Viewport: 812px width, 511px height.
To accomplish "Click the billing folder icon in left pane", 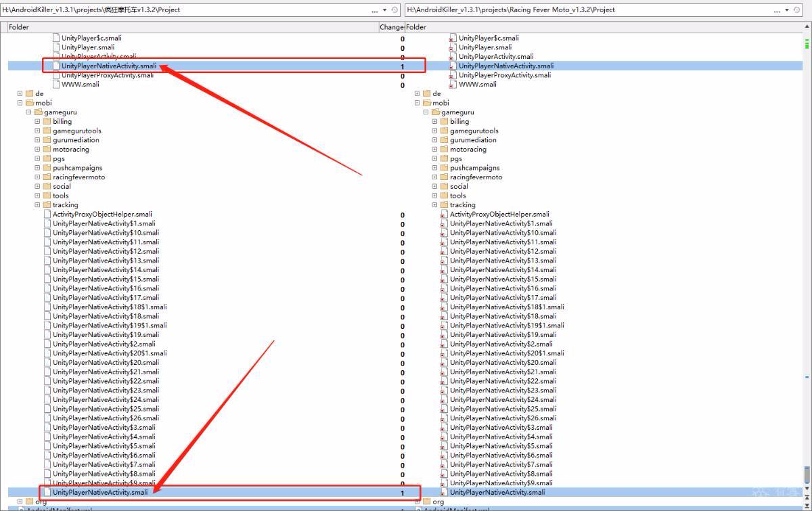I will [x=47, y=122].
